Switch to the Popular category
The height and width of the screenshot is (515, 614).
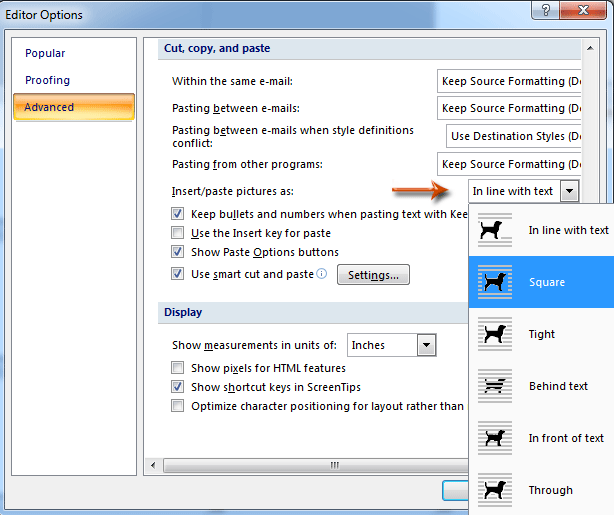click(x=45, y=53)
